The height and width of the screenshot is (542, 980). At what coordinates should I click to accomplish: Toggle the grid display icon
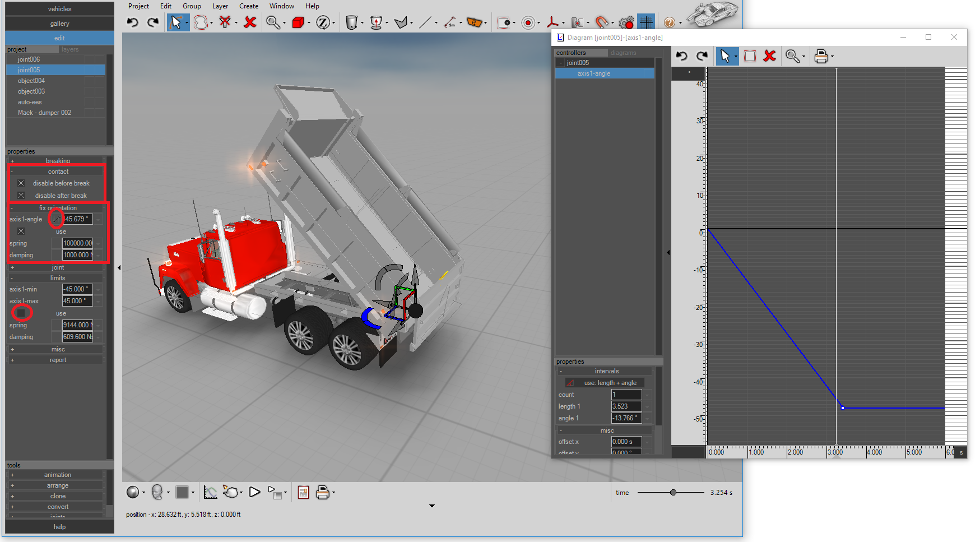(x=646, y=22)
